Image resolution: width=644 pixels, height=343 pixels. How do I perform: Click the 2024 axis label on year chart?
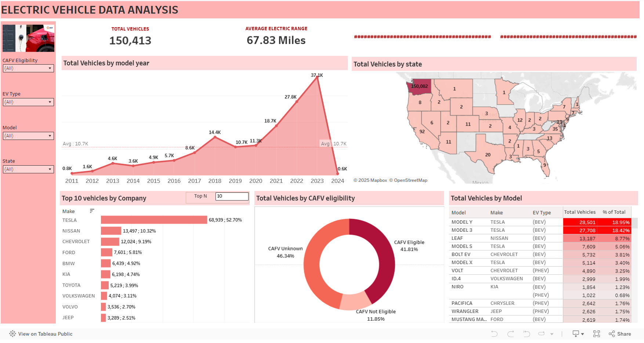tap(337, 181)
